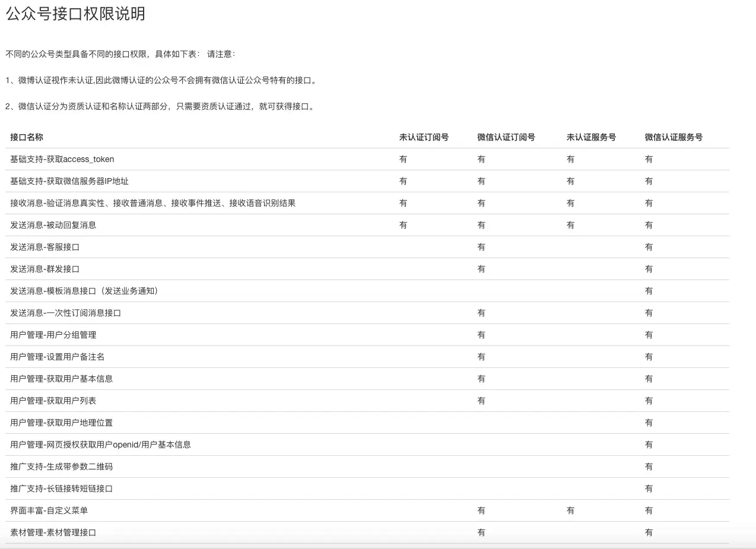Click the 未认证服务号 column header
Screen dimensions: 756x549
(591, 137)
